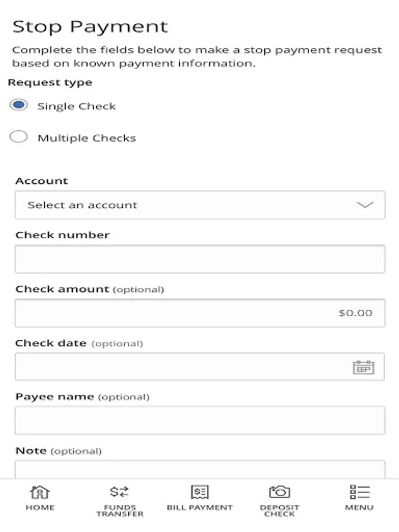This screenshot has width=399, height=532.
Task: Select the Multiple Checks radio button
Action: coord(19,137)
